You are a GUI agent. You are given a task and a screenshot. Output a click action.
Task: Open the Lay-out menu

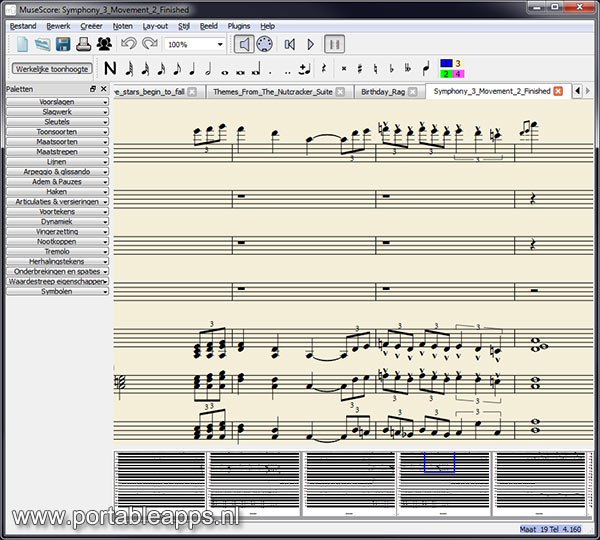155,26
